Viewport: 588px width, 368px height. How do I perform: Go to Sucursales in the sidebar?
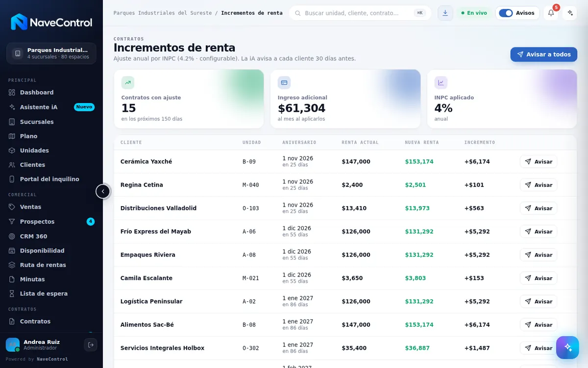point(51,122)
